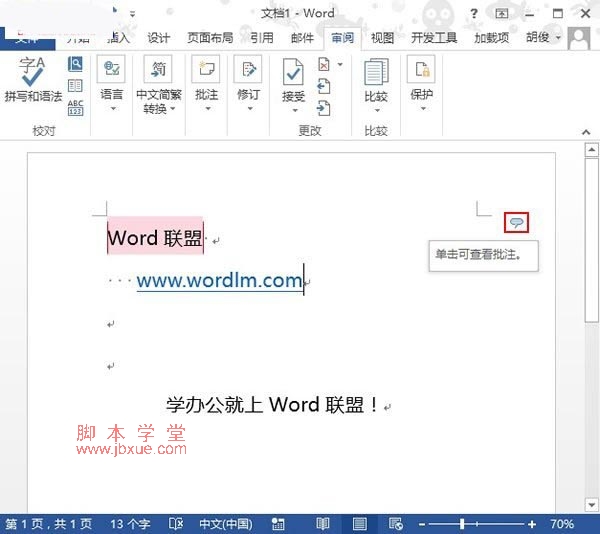Switch to the Review (审阅) tab
This screenshot has width=600, height=534.
click(x=342, y=38)
